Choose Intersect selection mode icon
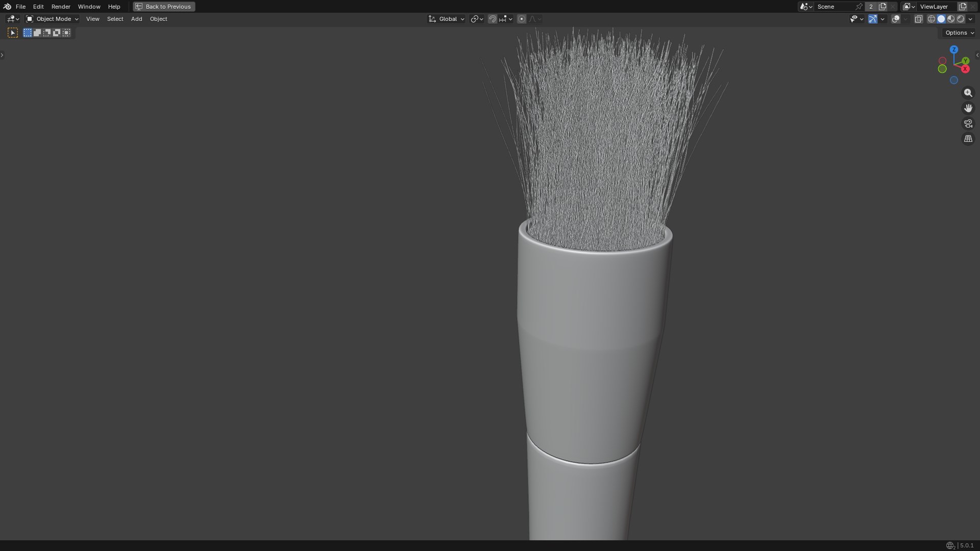The height and width of the screenshot is (551, 980). 66,33
